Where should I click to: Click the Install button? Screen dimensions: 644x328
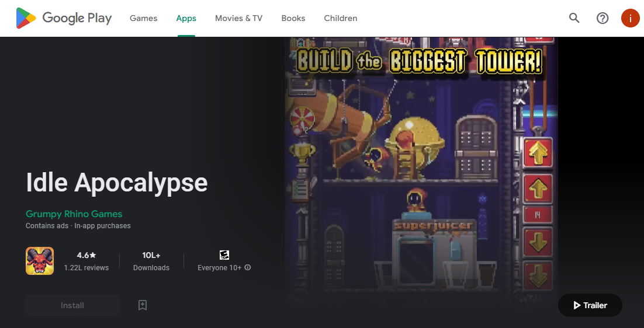[72, 305]
